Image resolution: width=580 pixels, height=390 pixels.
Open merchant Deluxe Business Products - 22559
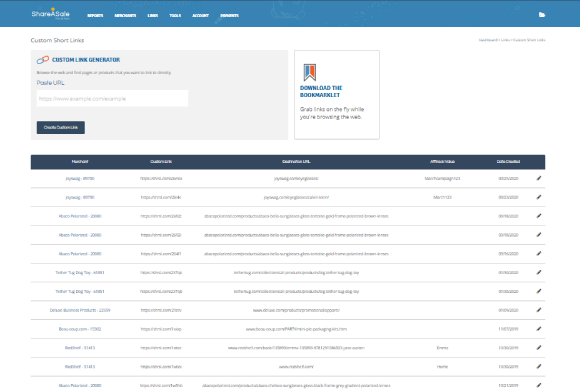click(80, 310)
